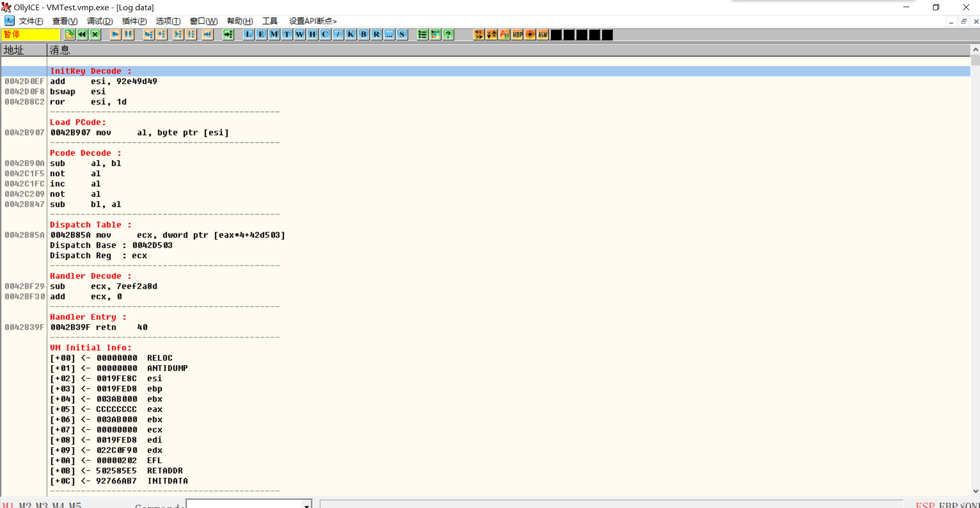Step into the next instruction
The width and height of the screenshot is (980, 508).
(x=148, y=34)
